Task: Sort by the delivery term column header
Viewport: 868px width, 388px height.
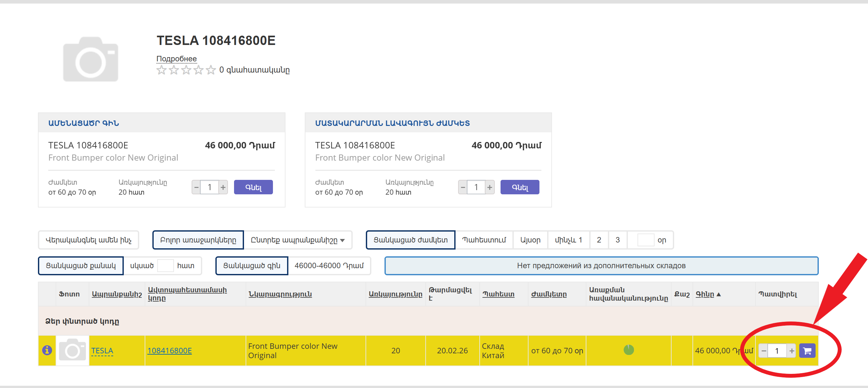Action: click(549, 294)
